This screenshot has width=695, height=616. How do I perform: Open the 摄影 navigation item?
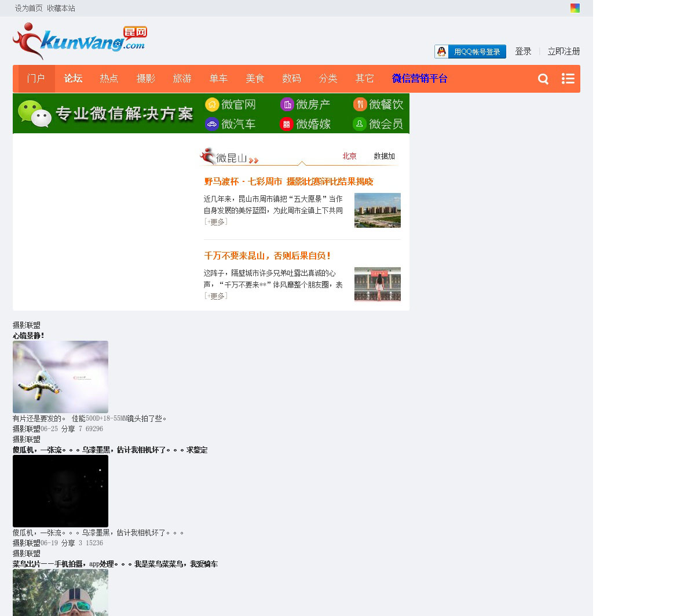click(x=146, y=79)
